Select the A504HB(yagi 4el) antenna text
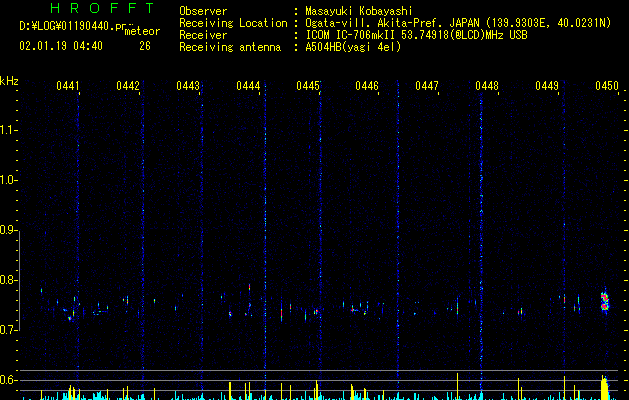629x400 pixels. tap(353, 47)
